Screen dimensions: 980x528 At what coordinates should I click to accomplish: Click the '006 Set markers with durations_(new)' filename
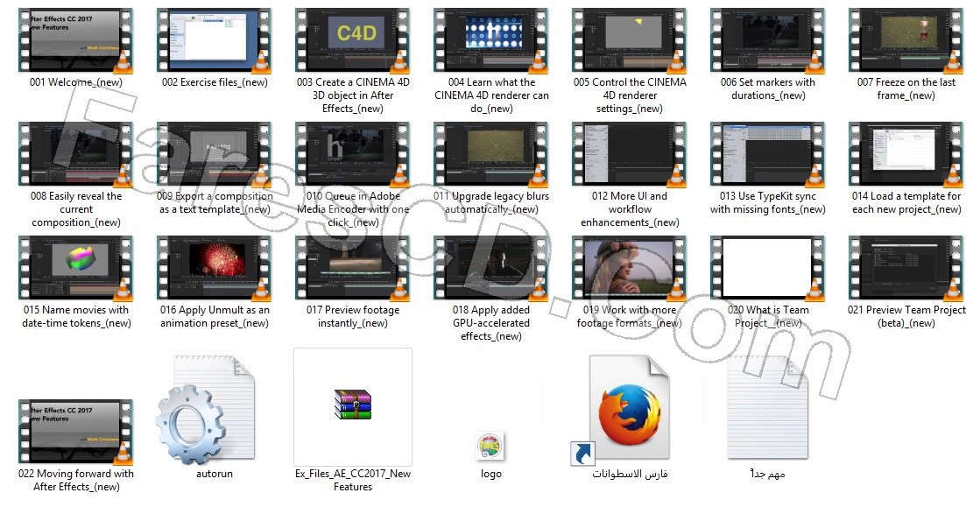coord(767,88)
